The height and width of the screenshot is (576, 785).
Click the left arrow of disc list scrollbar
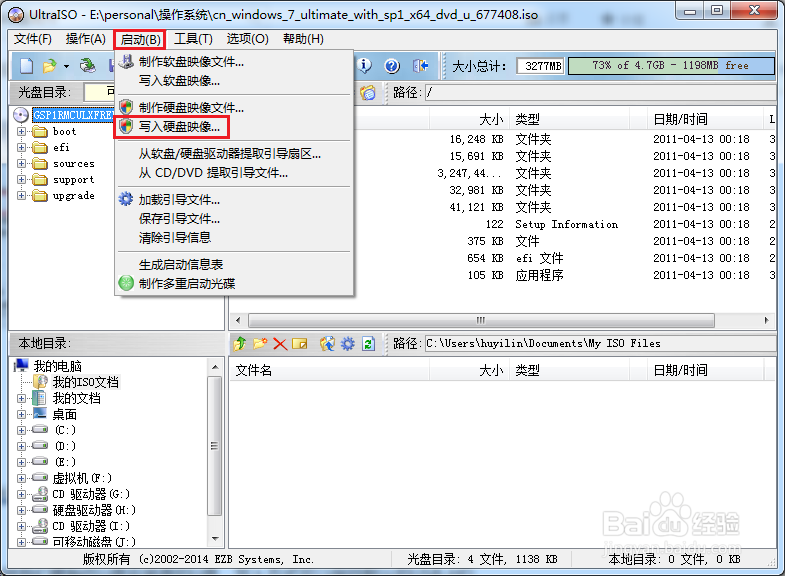(238, 320)
